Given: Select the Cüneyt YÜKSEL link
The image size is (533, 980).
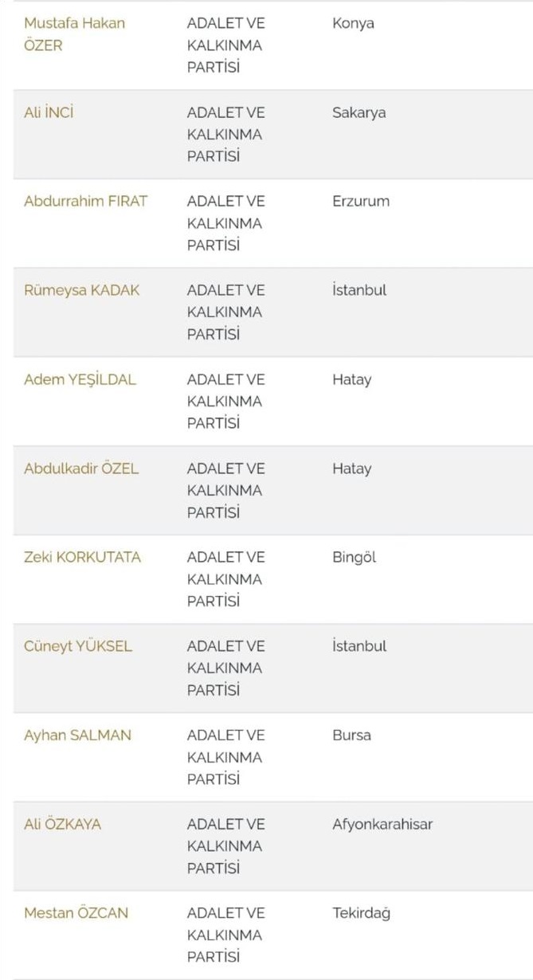Looking at the screenshot, I should tap(78, 646).
